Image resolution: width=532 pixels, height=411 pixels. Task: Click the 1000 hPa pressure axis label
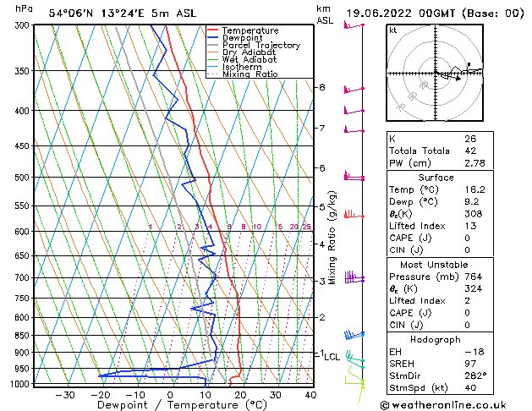point(22,384)
